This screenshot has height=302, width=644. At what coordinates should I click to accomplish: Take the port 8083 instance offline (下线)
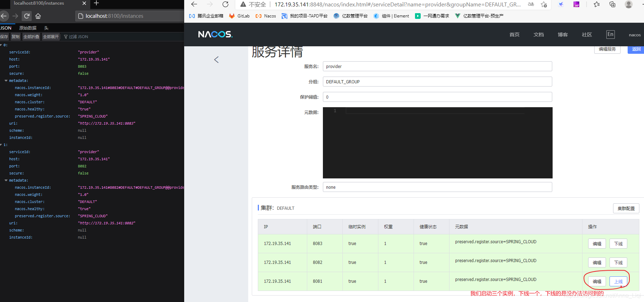pos(618,244)
